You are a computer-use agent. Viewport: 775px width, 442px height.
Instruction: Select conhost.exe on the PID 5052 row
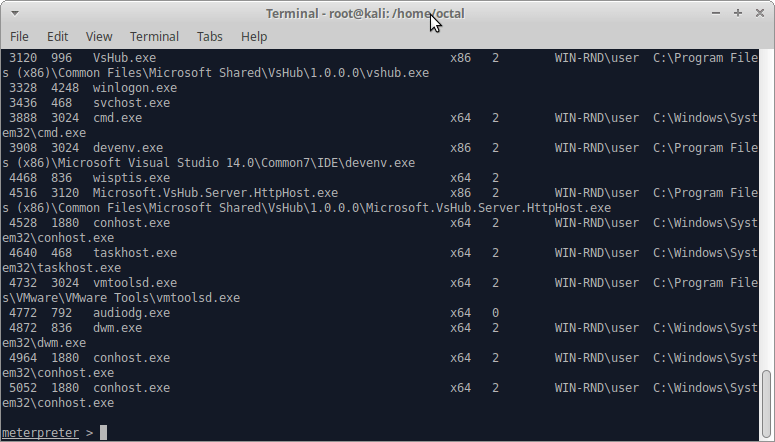point(131,388)
